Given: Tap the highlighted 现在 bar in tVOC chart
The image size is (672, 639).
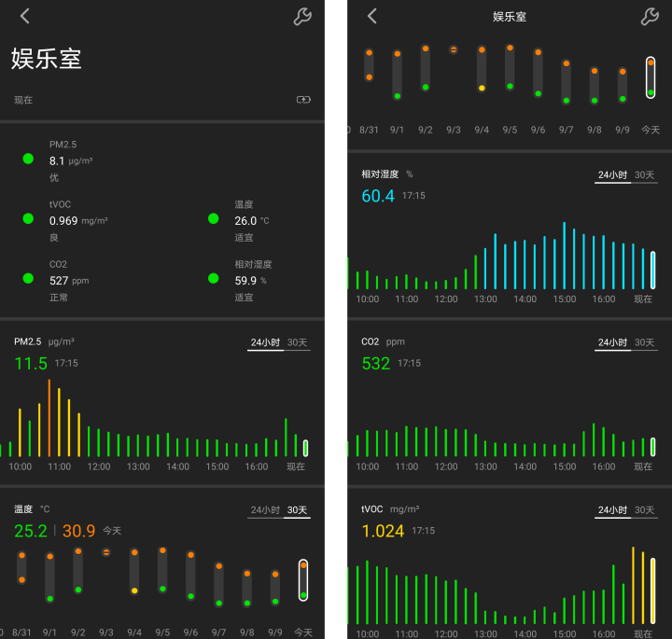Looking at the screenshot, I should pyautogui.click(x=652, y=591).
